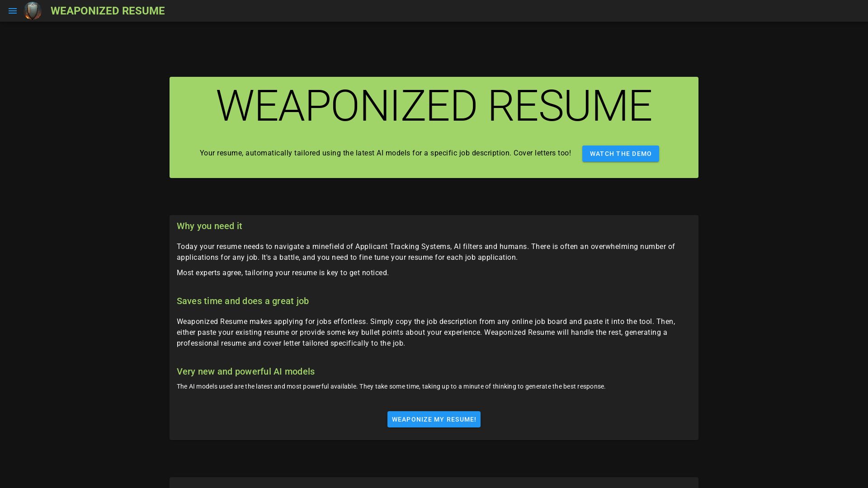Select the WEAPONIZED RESUME header title
The height and width of the screenshot is (488, 868).
pyautogui.click(x=108, y=11)
